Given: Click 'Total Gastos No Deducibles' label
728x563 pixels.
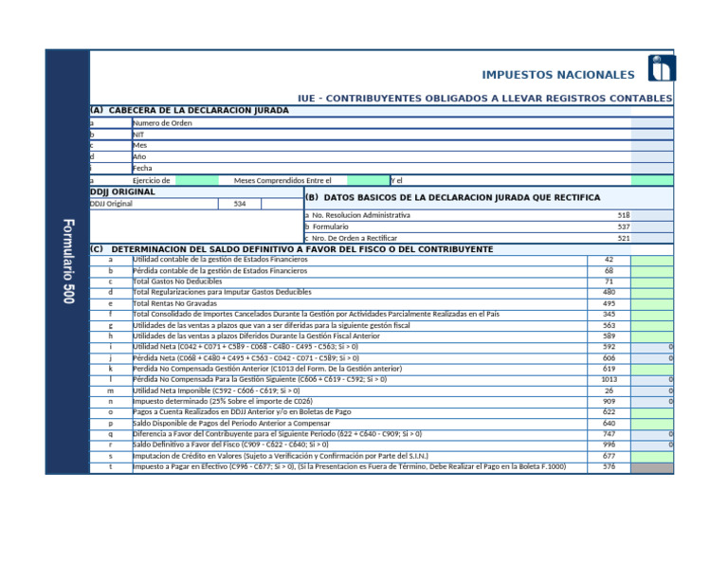Looking at the screenshot, I should point(177,281).
